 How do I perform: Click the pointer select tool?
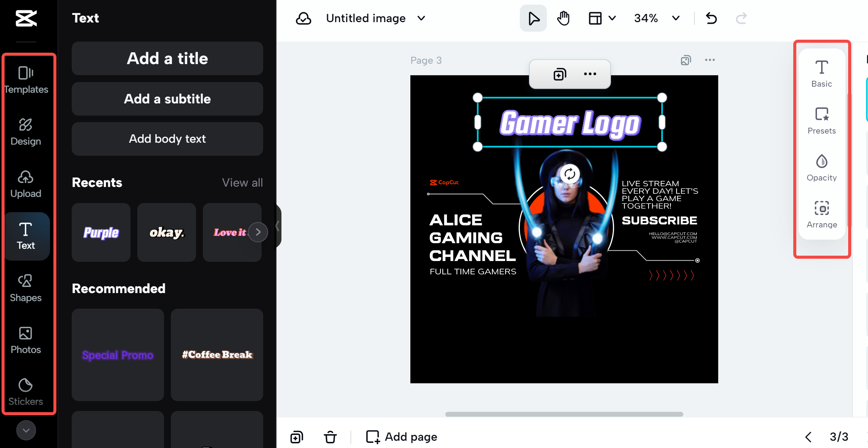pyautogui.click(x=533, y=18)
